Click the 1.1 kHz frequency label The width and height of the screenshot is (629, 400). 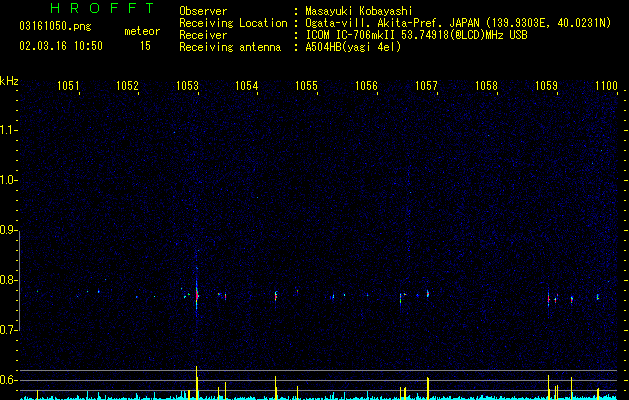pyautogui.click(x=8, y=130)
